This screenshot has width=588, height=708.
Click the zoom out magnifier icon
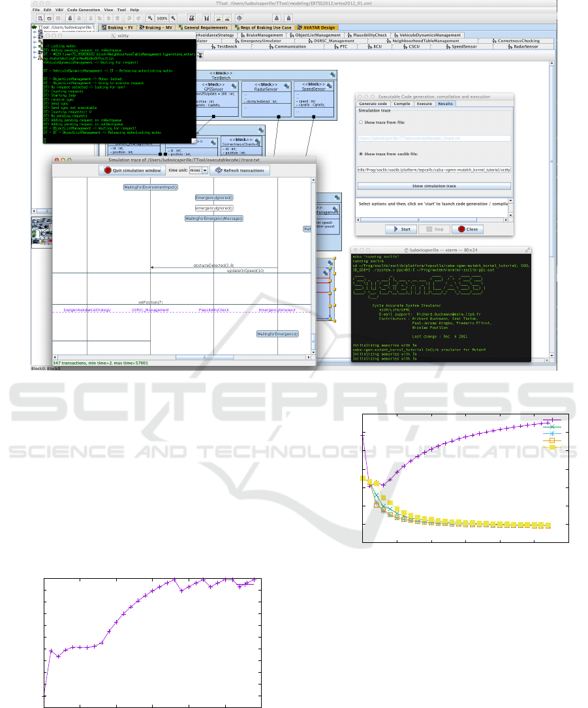tap(150, 18)
